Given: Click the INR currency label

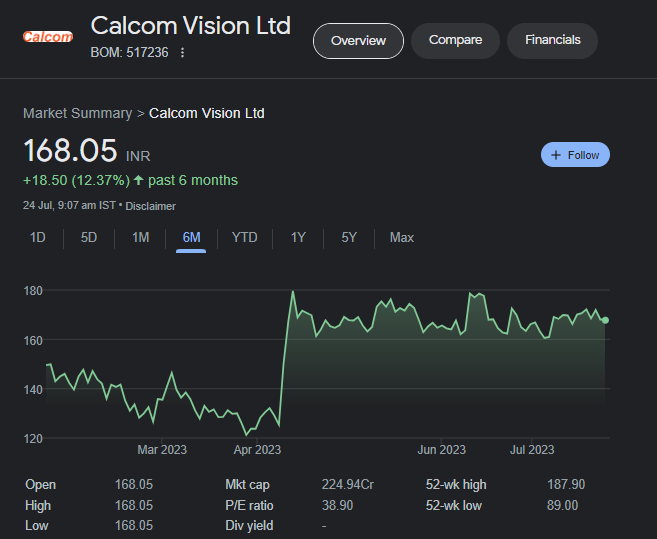Looking at the screenshot, I should 138,156.
